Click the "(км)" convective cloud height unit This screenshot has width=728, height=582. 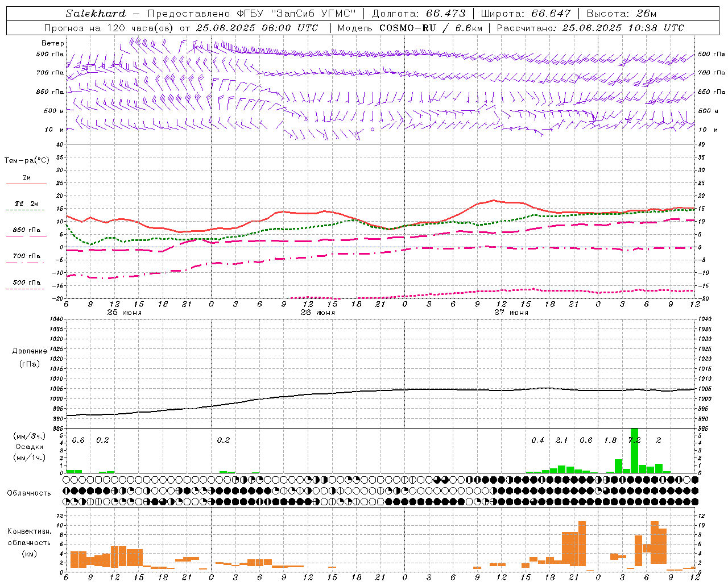click(x=29, y=553)
